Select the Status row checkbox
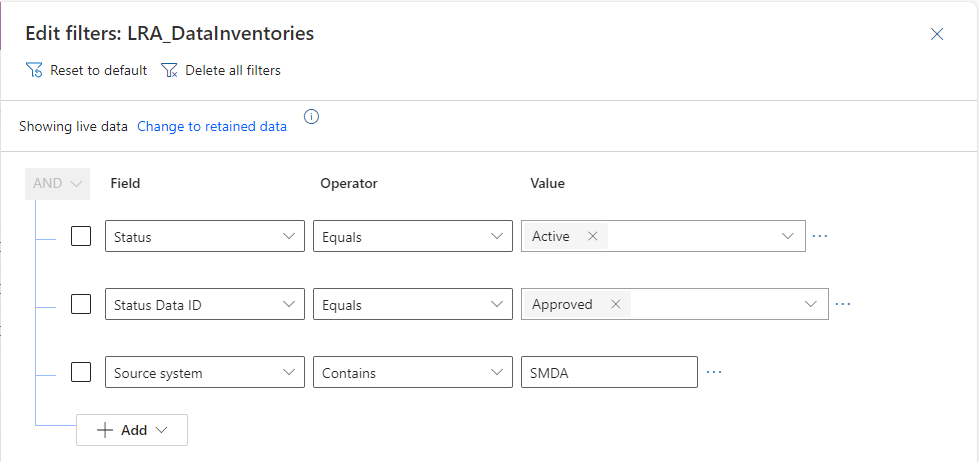The image size is (979, 462). pyautogui.click(x=81, y=236)
